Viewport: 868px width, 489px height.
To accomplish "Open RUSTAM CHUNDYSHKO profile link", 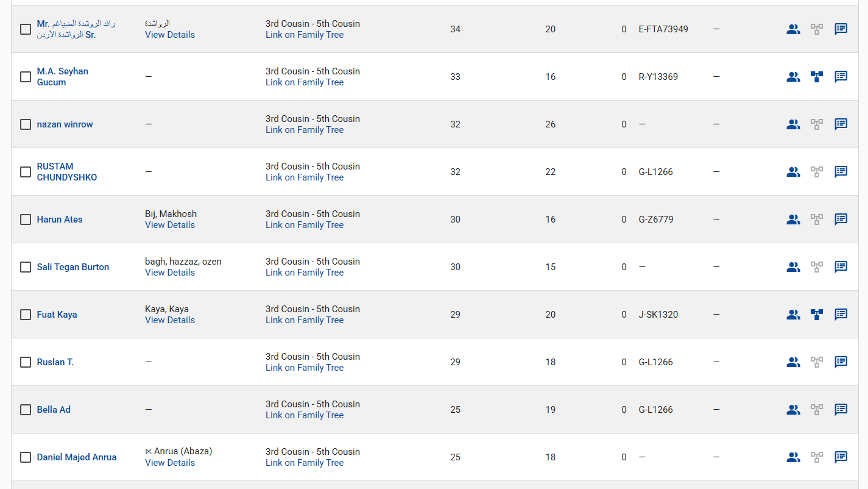I will coord(67,172).
